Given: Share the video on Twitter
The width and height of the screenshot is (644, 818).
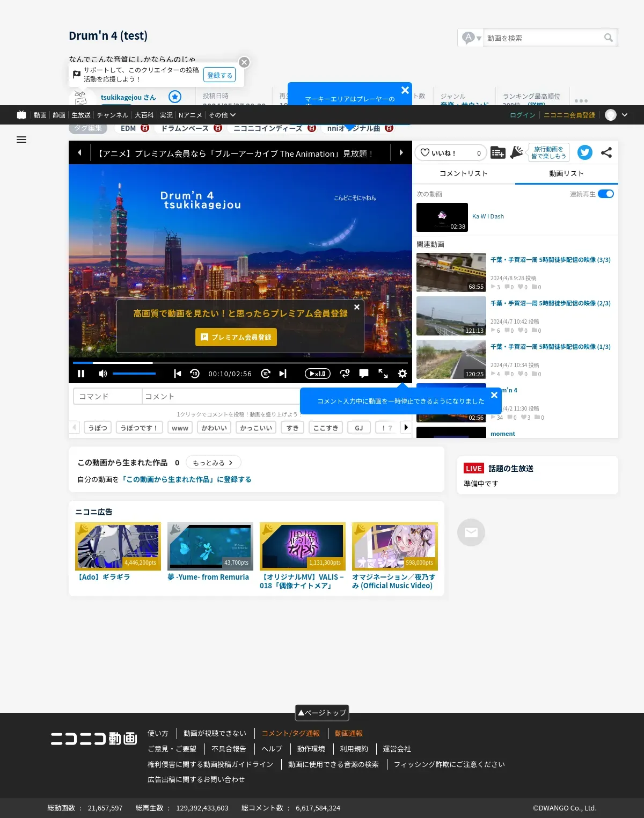Looking at the screenshot, I should tap(585, 152).
